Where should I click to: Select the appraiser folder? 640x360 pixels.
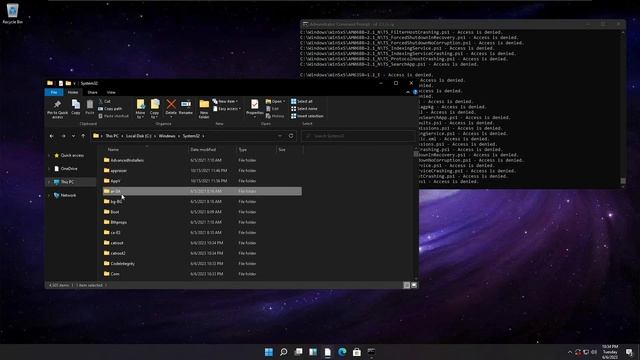(118, 171)
